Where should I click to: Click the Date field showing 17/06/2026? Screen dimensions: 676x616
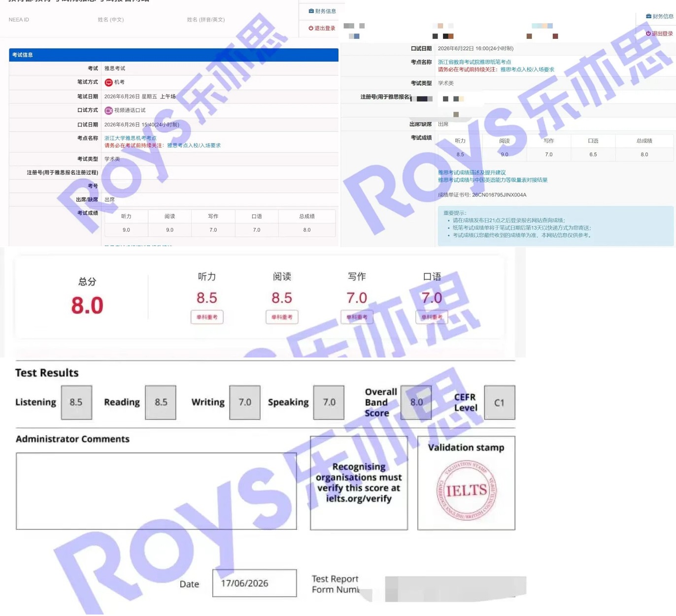click(x=255, y=583)
